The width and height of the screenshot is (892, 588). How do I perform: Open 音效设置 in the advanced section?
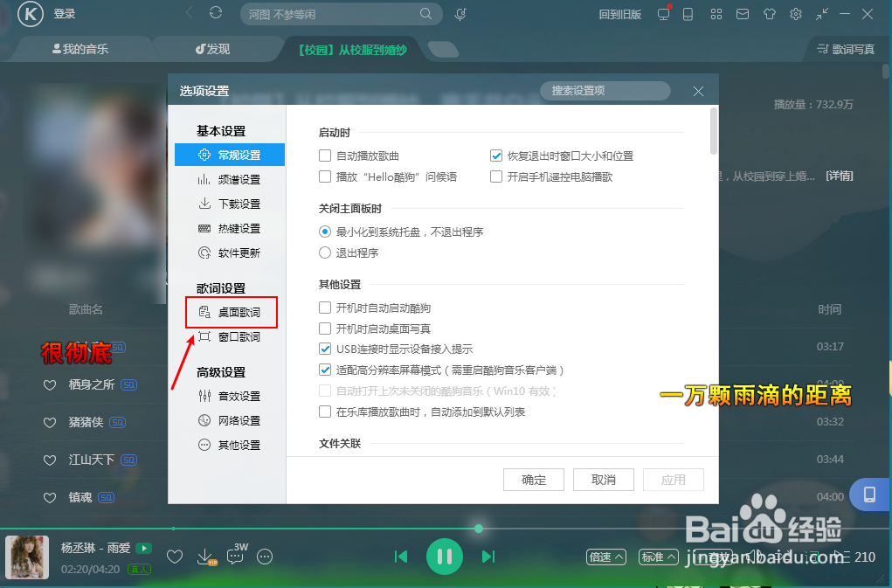230,396
